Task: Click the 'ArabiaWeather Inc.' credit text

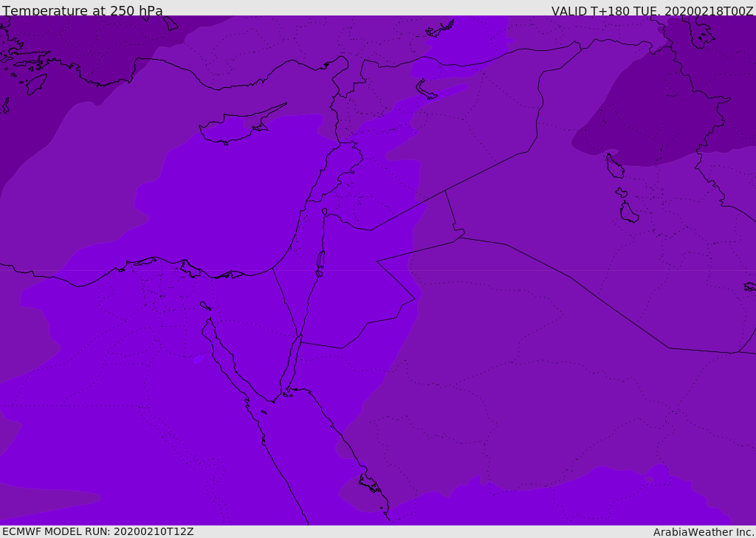Action: pyautogui.click(x=704, y=532)
